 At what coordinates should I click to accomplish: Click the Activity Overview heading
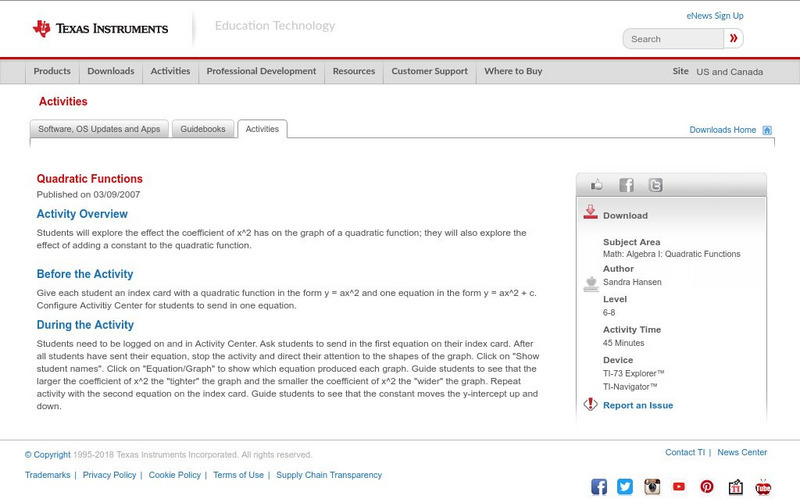pyautogui.click(x=82, y=214)
